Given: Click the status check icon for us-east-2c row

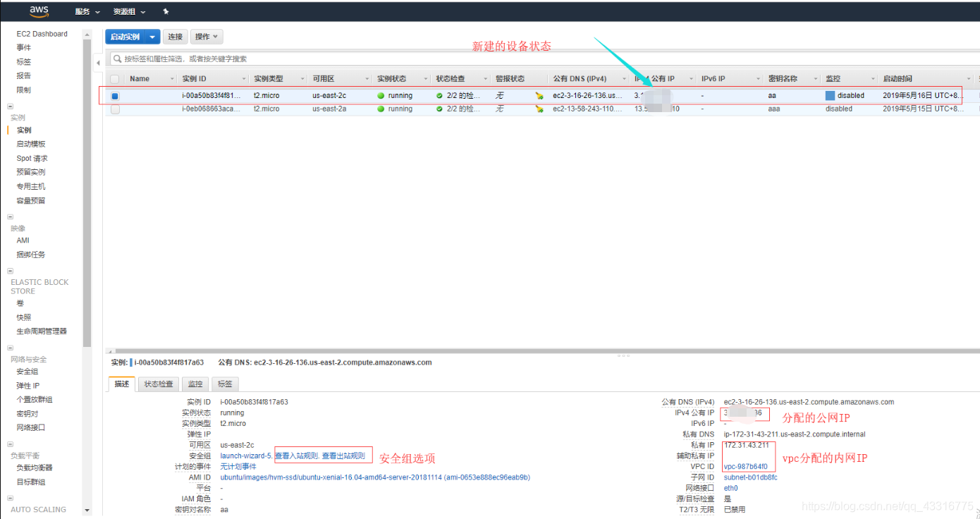Looking at the screenshot, I should pyautogui.click(x=440, y=95).
